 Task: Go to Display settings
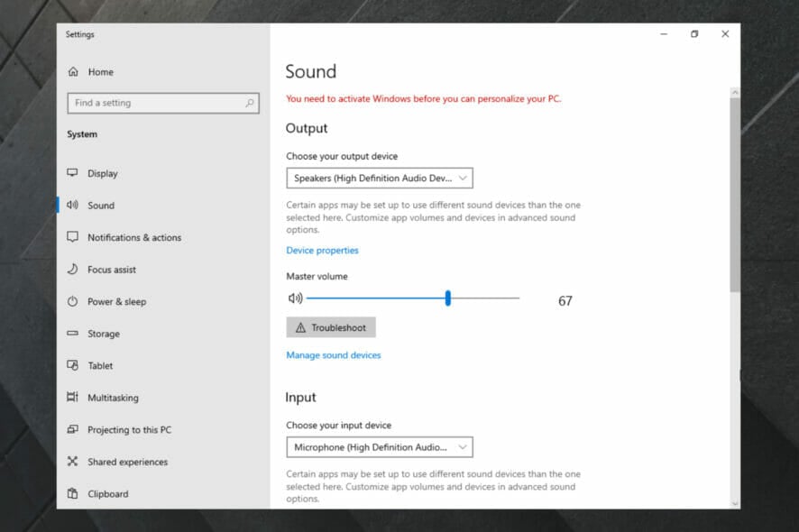[103, 173]
